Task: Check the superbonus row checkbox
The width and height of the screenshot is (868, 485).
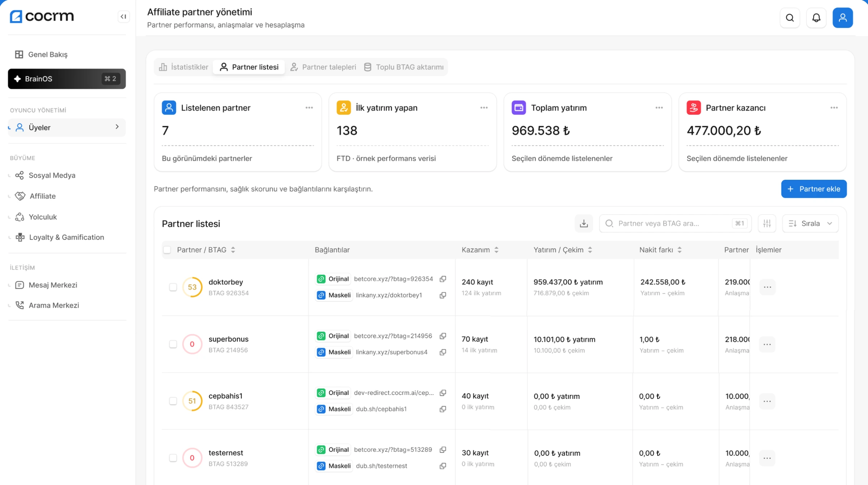Action: coord(173,344)
